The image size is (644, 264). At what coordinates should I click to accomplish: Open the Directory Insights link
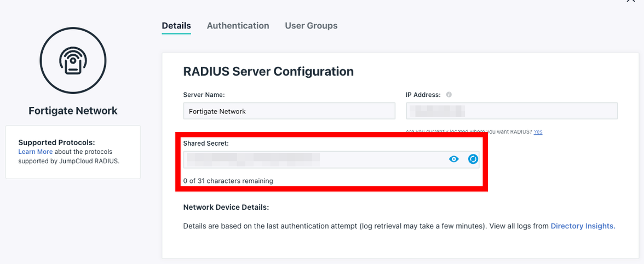pyautogui.click(x=583, y=226)
